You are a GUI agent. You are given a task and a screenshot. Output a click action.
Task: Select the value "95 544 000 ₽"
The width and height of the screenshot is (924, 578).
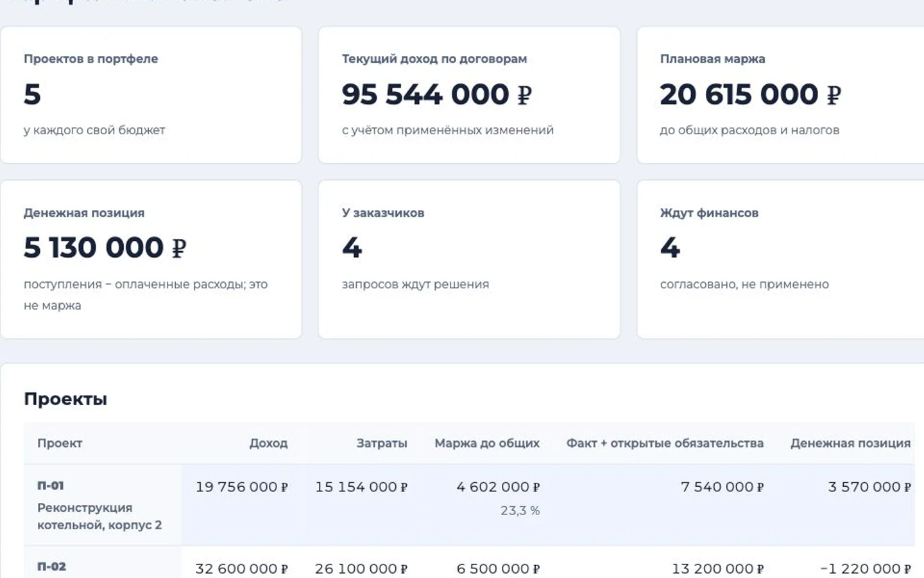point(437,94)
